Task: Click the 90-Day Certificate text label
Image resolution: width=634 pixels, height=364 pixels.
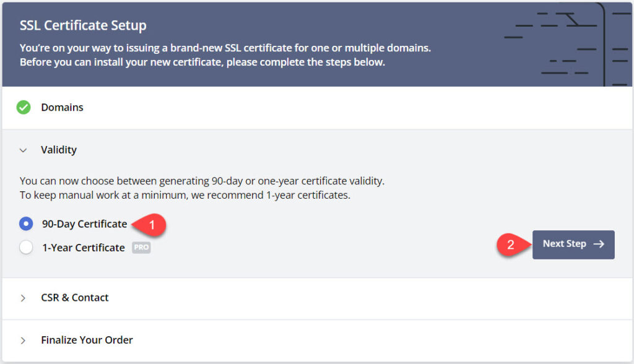Action: pos(84,223)
